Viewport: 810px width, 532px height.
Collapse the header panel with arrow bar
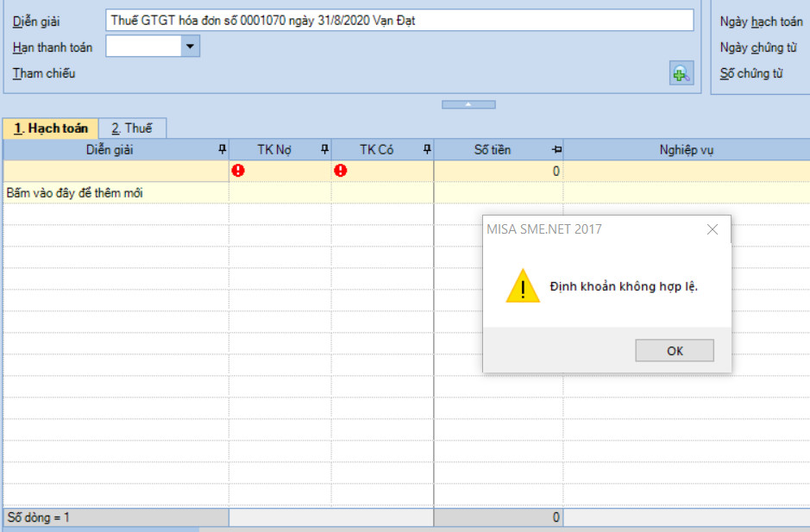(468, 105)
